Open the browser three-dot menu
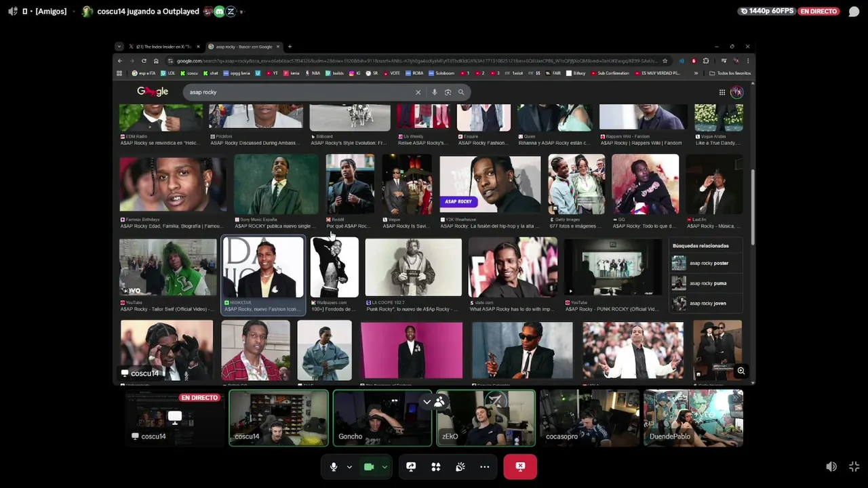 [x=747, y=61]
